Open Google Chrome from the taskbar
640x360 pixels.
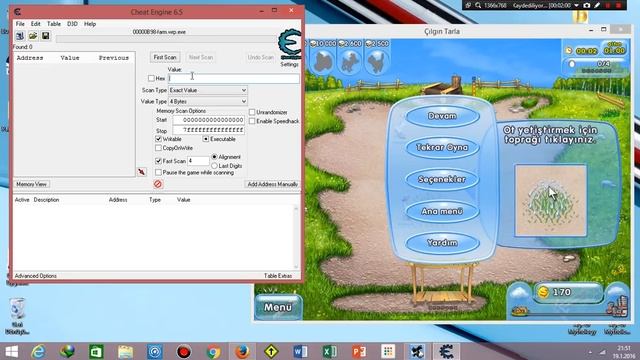(x=213, y=351)
